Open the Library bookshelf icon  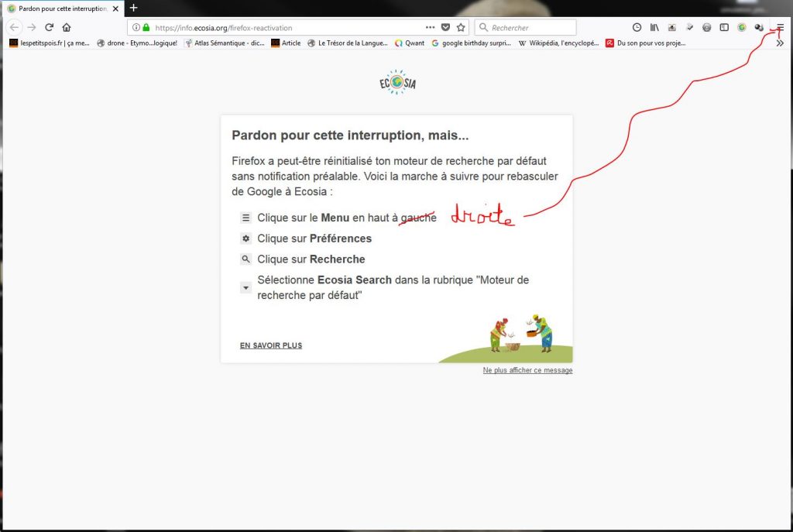tap(654, 27)
